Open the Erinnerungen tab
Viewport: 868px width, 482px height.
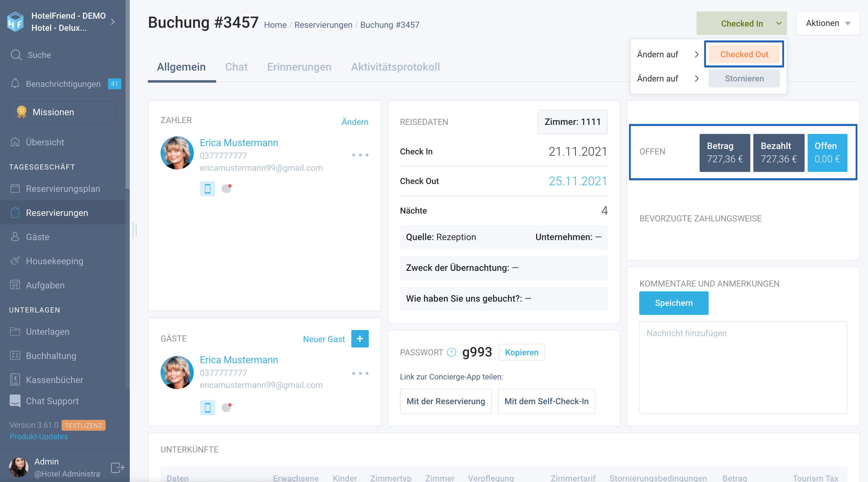[x=299, y=67]
